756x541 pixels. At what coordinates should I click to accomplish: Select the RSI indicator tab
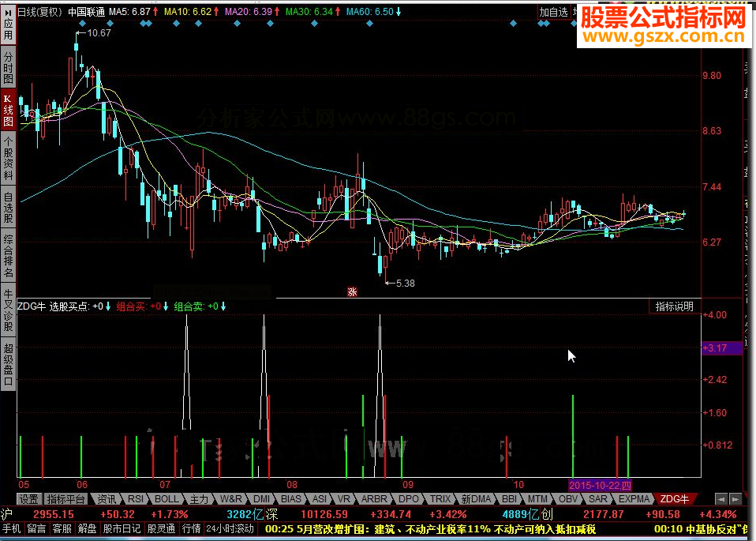tap(136, 499)
